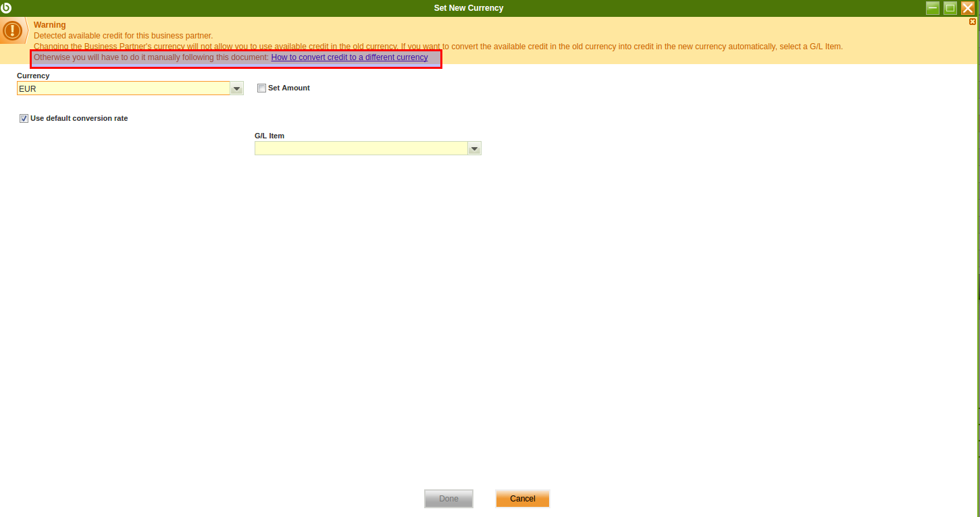Click the 'Currency' field label
The image size is (980, 517).
pyautogui.click(x=33, y=76)
